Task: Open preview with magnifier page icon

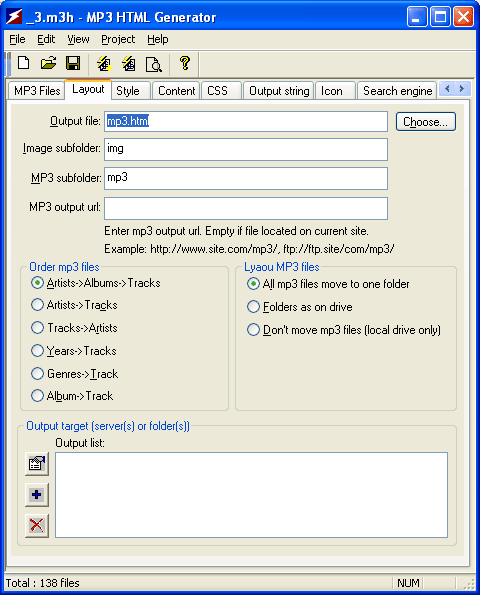Action: (154, 64)
